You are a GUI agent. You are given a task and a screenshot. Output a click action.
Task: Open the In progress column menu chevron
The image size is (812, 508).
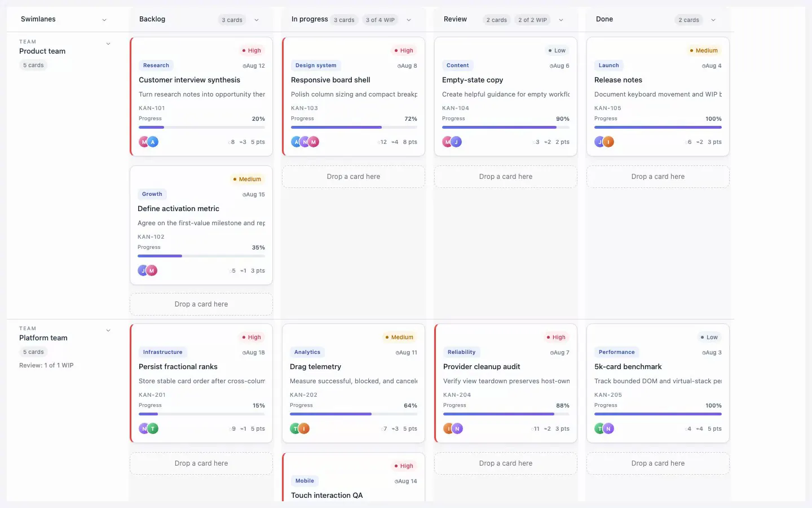[x=409, y=20]
